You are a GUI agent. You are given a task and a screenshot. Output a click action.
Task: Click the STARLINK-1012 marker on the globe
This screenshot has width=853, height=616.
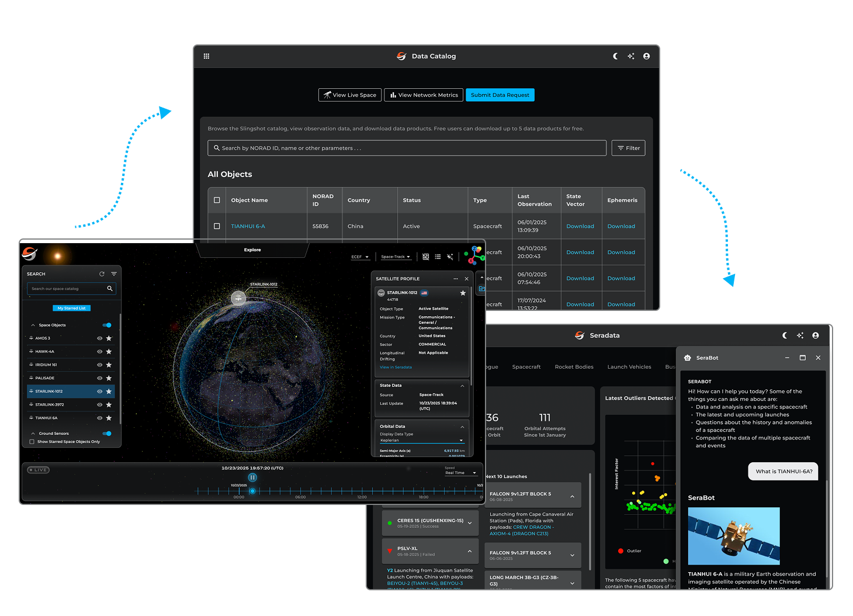(238, 298)
